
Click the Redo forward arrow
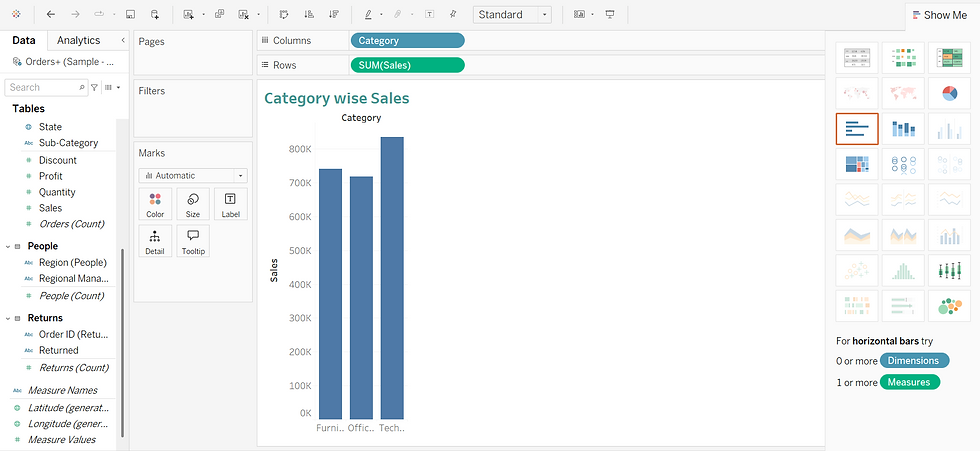[x=75, y=14]
